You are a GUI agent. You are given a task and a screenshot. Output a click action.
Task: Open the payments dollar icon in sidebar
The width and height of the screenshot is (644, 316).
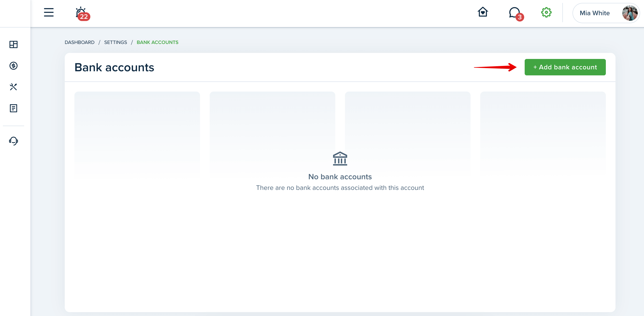click(14, 66)
